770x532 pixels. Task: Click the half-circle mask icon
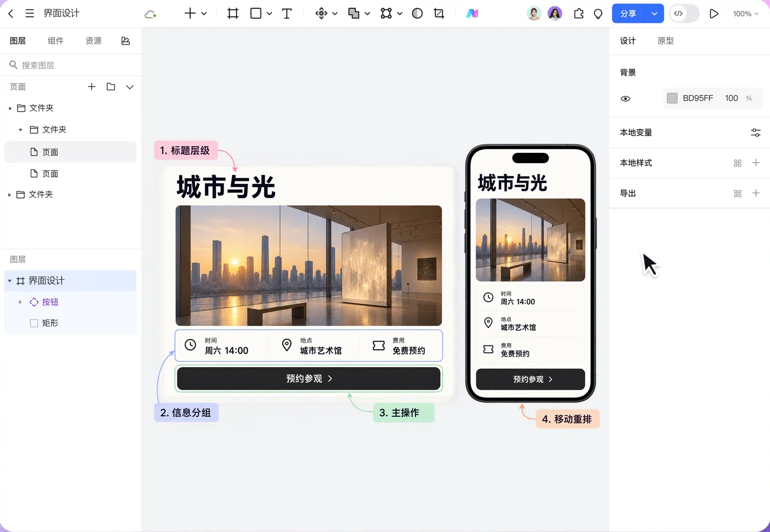(x=417, y=14)
